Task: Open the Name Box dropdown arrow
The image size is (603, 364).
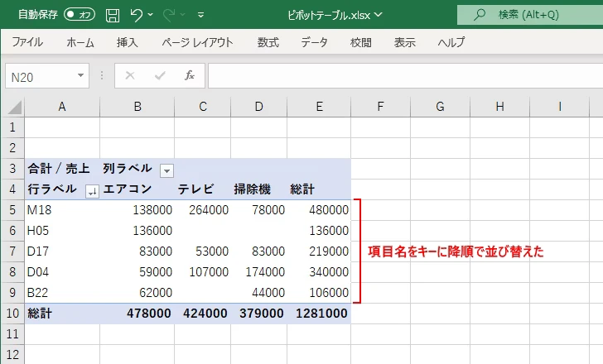Action: tap(81, 75)
